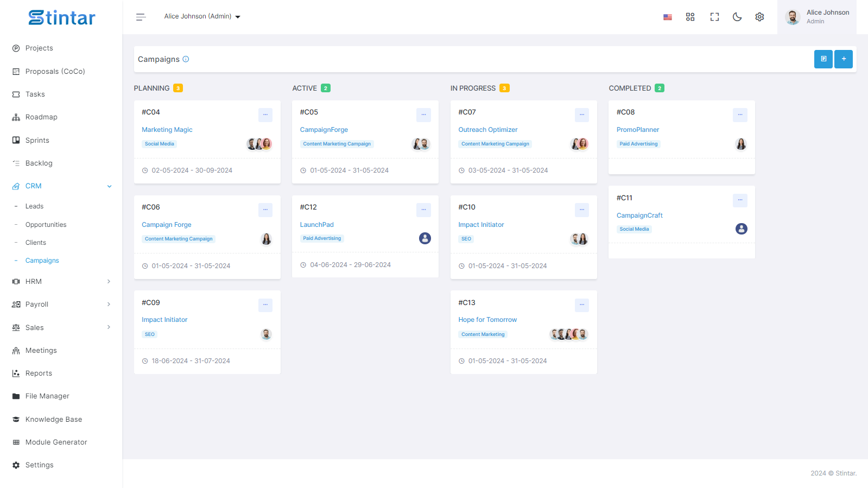This screenshot has height=488, width=868.
Task: Switch to list view button
Action: tap(823, 59)
